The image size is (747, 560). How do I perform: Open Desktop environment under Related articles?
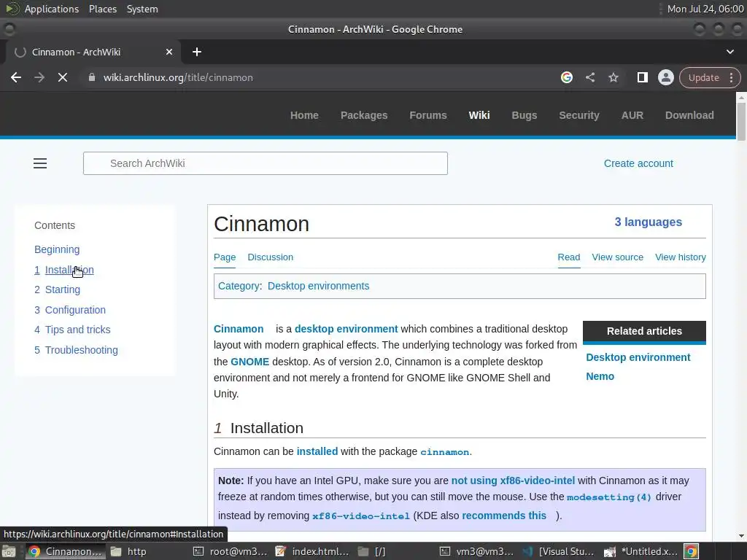[x=638, y=357]
